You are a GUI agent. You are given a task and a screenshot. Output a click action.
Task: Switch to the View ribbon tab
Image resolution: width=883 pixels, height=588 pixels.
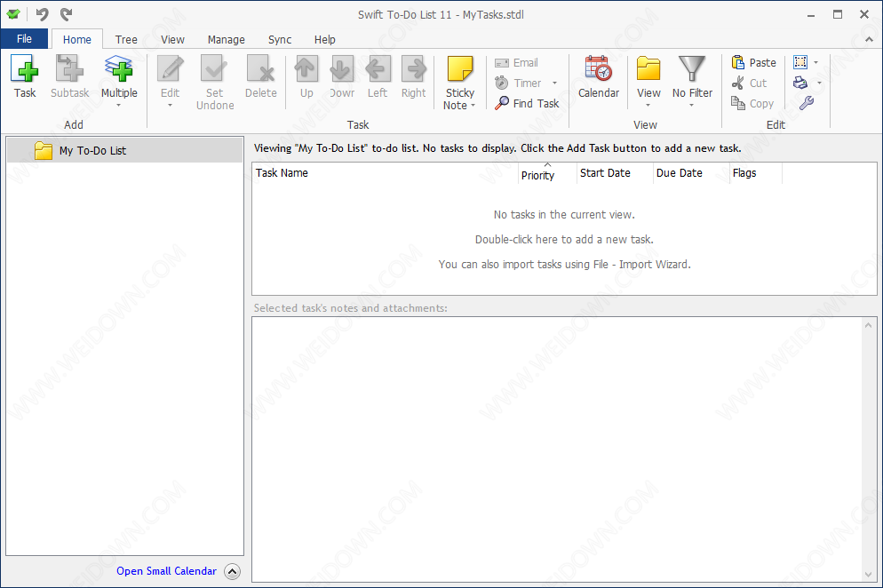[172, 39]
